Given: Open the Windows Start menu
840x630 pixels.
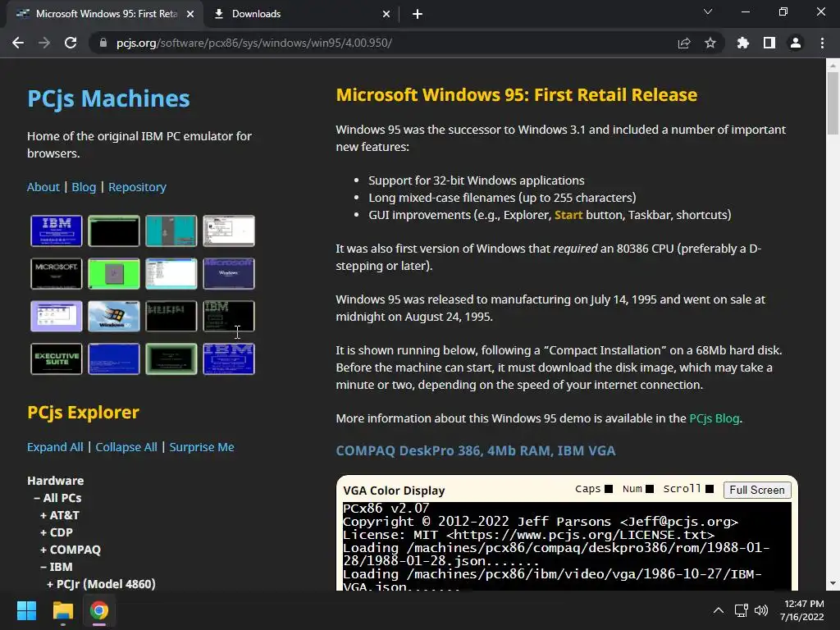Looking at the screenshot, I should pos(26,610).
